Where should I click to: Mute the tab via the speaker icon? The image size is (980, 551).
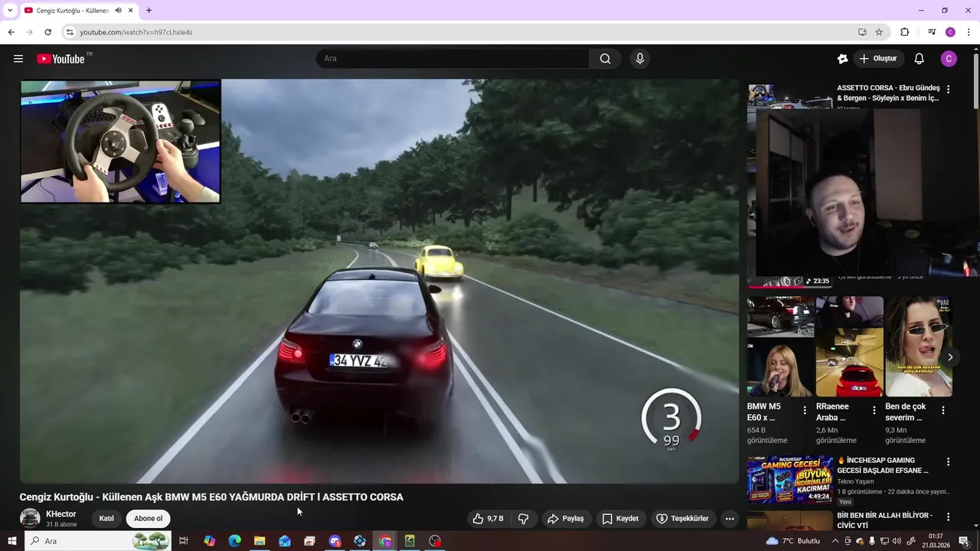pos(118,11)
